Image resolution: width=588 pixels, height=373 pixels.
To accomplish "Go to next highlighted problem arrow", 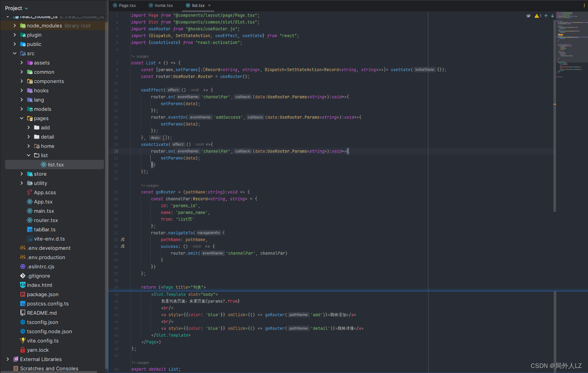I will [x=552, y=16].
